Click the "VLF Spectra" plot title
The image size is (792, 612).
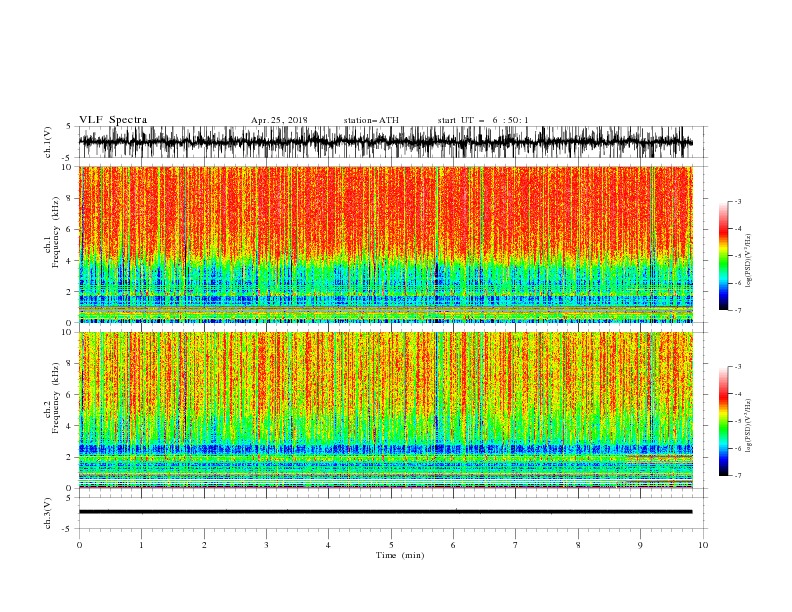(x=113, y=120)
